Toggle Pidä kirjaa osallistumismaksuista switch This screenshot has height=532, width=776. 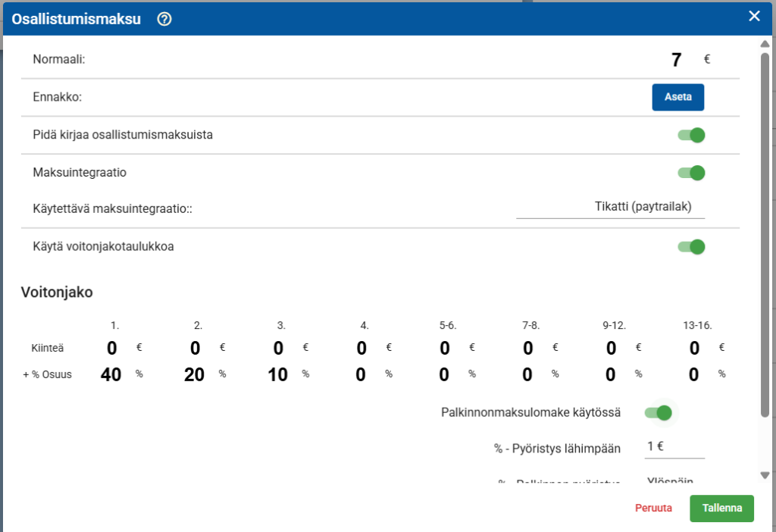(x=691, y=135)
